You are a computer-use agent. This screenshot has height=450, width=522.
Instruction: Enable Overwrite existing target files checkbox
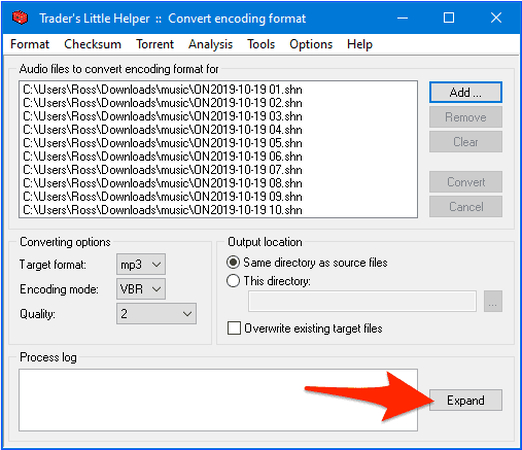[x=305, y=328]
